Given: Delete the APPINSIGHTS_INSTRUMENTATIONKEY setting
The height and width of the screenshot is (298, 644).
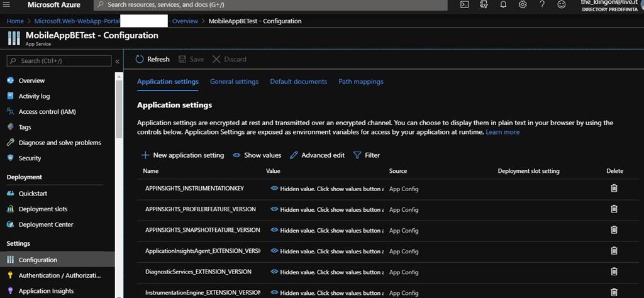Looking at the screenshot, I should click(614, 189).
